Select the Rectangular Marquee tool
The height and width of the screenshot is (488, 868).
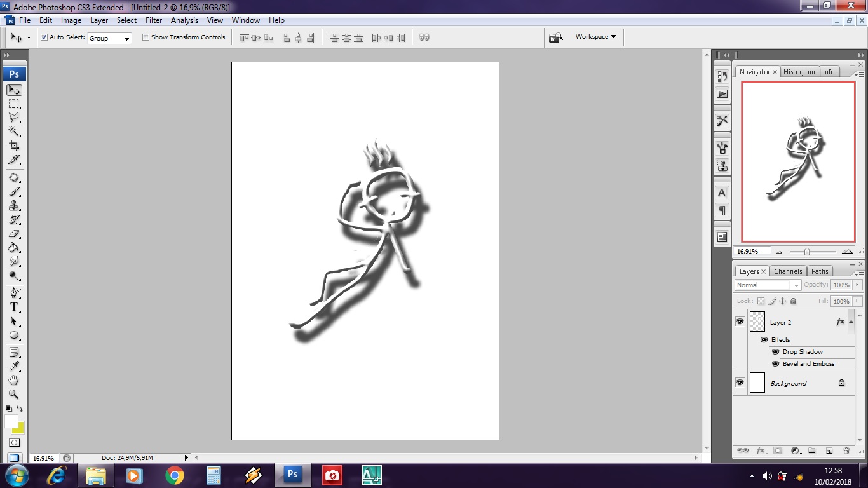14,104
